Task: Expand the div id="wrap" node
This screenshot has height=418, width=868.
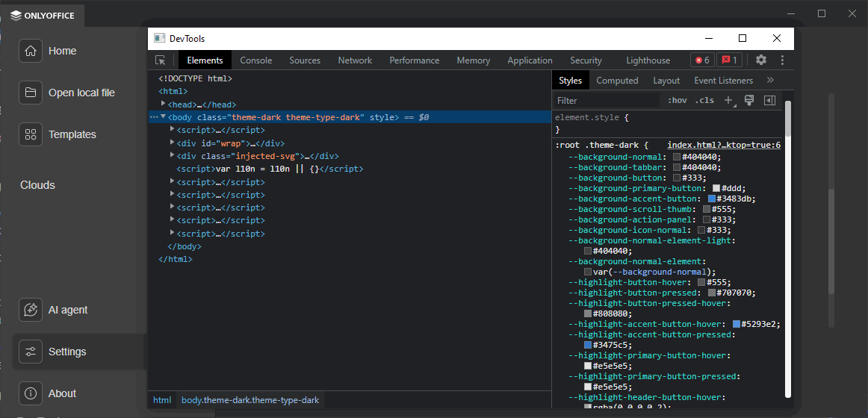Action: (172, 142)
